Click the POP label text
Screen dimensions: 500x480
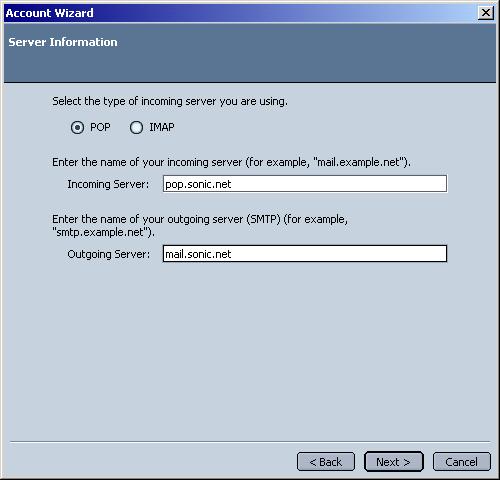click(x=100, y=127)
